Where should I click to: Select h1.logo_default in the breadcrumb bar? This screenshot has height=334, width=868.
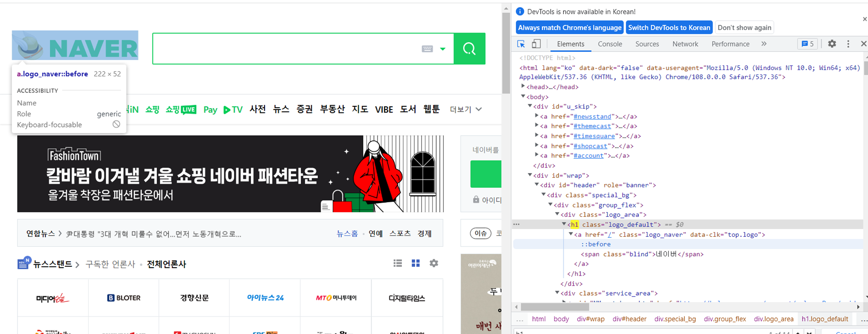pyautogui.click(x=825, y=319)
